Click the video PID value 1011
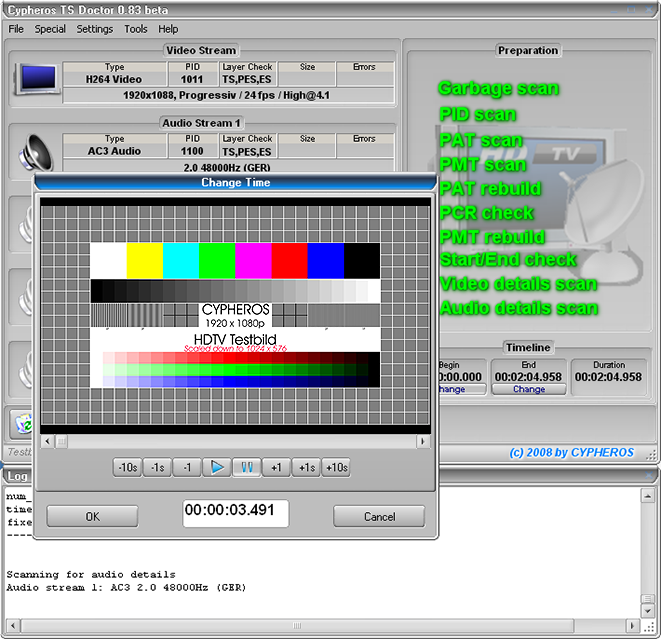This screenshot has height=639, width=661. click(192, 79)
